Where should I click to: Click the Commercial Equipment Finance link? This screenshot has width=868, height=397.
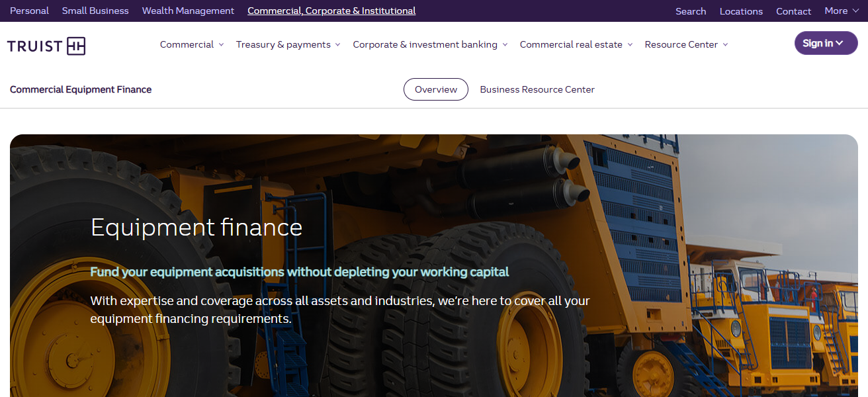(80, 89)
